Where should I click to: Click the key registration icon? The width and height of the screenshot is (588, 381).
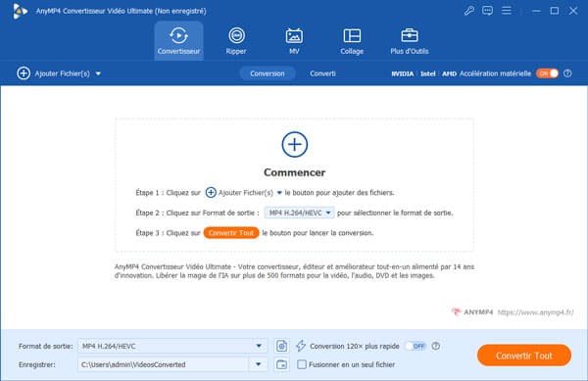pyautogui.click(x=468, y=11)
